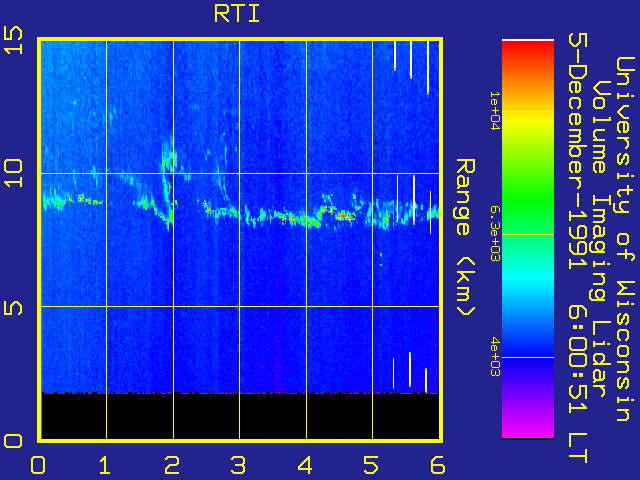Viewport: 640px width, 480px height.
Task: Select the 5 range axis label
Action: 13,307
